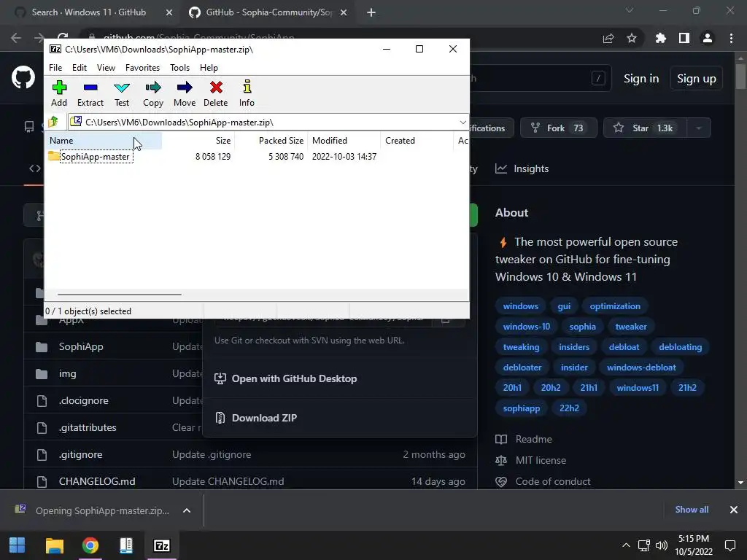The height and width of the screenshot is (560, 747).
Task: Click Sign in on GitHub
Action: [x=641, y=79]
